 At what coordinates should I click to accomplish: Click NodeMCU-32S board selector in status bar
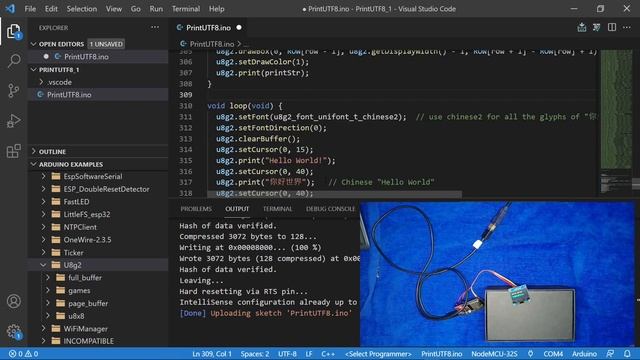pyautogui.click(x=494, y=354)
